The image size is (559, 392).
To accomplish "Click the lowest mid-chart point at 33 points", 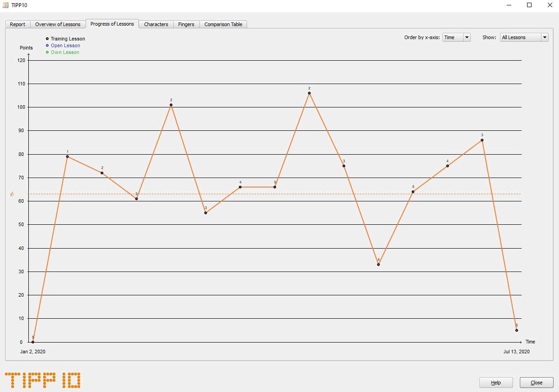I will [379, 264].
